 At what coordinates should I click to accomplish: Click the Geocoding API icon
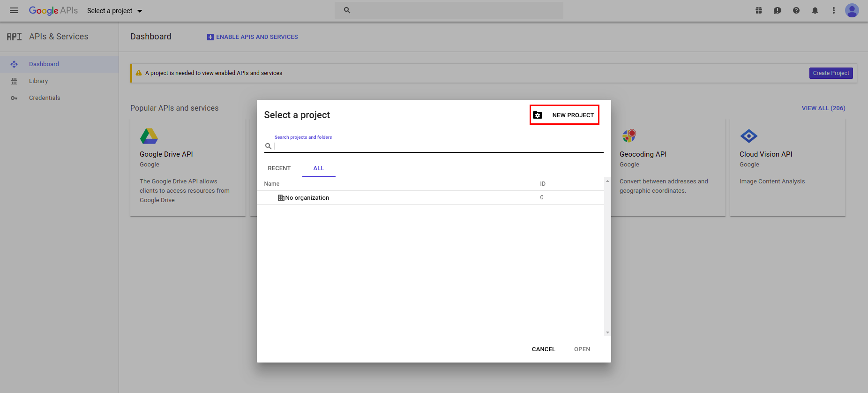pyautogui.click(x=629, y=136)
